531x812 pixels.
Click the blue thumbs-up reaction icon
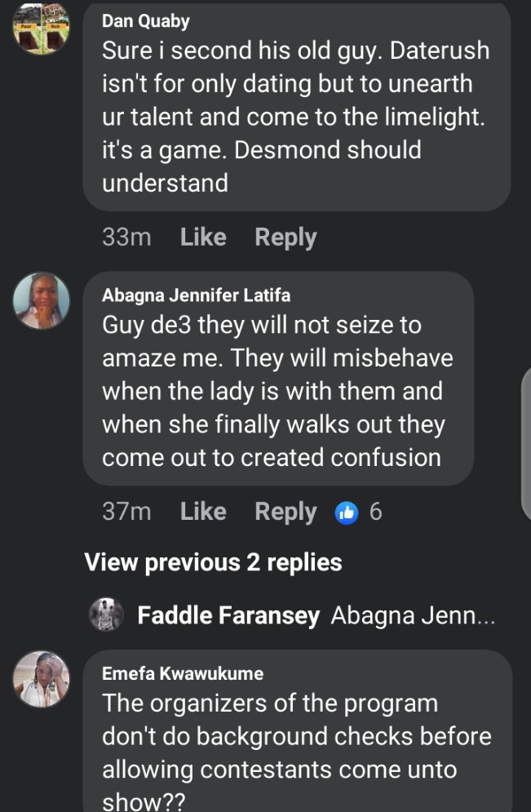(x=347, y=512)
